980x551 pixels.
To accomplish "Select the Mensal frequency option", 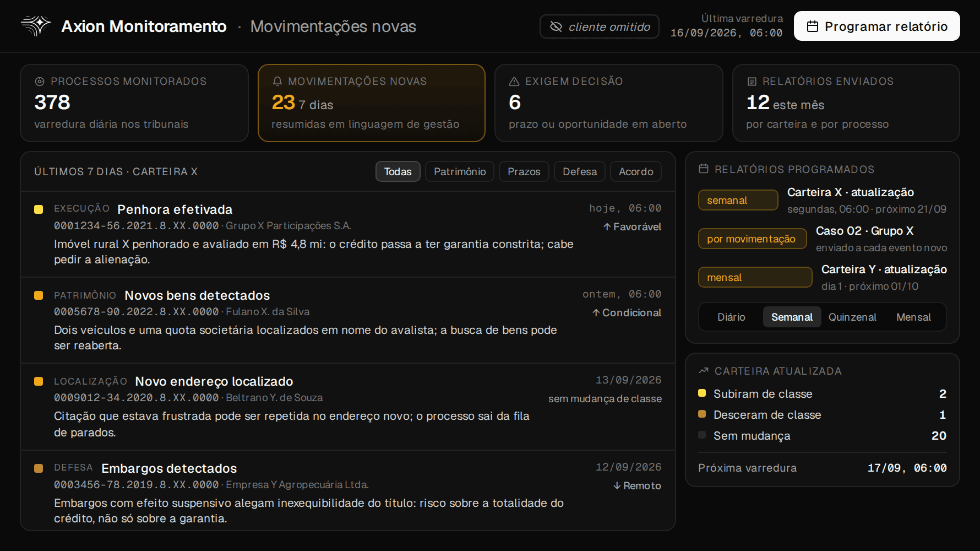I will (913, 317).
